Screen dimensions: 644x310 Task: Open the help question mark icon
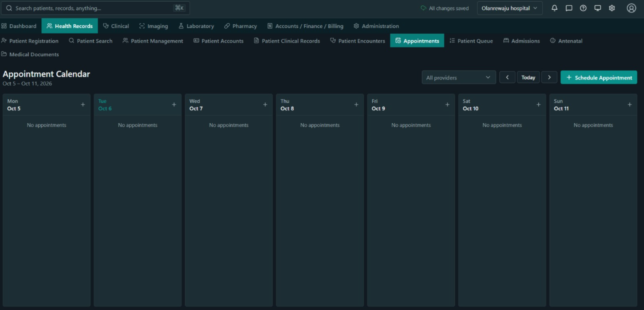(583, 8)
